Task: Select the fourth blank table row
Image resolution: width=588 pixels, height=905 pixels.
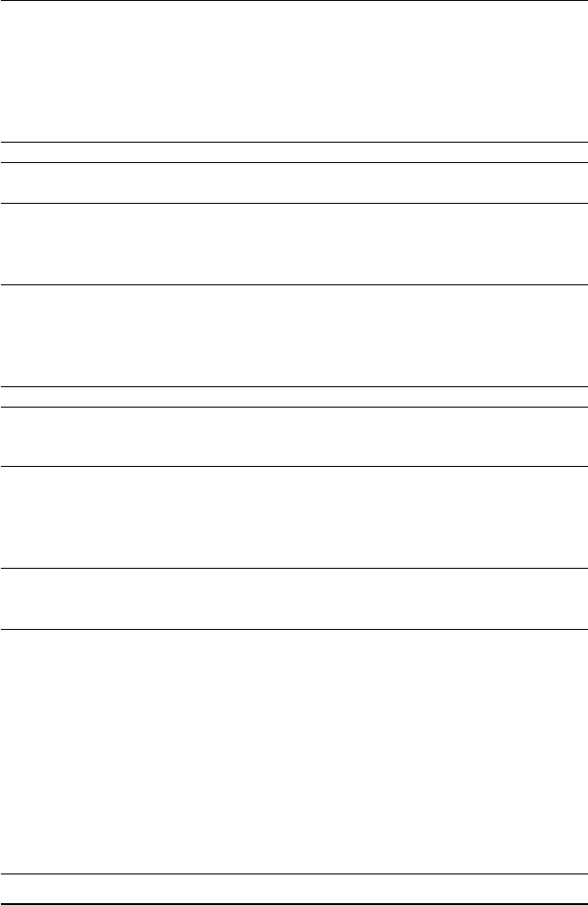Action: click(294, 244)
